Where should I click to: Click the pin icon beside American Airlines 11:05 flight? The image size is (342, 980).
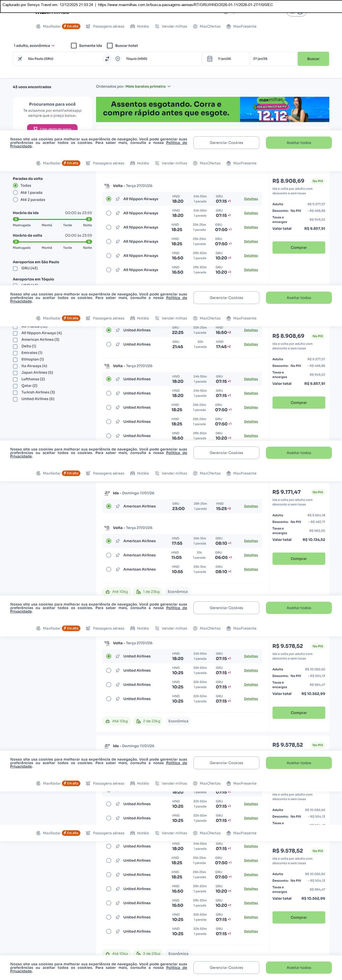[118, 555]
